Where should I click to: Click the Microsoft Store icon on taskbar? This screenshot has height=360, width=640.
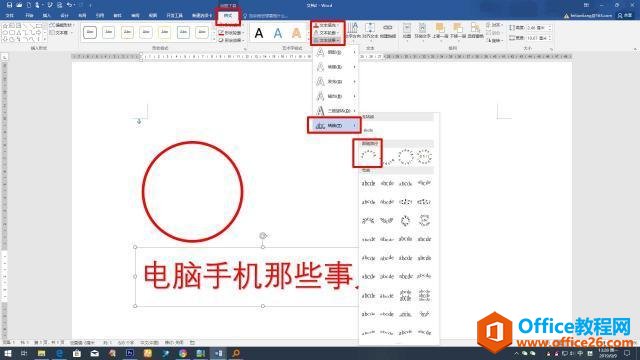[x=77, y=353]
